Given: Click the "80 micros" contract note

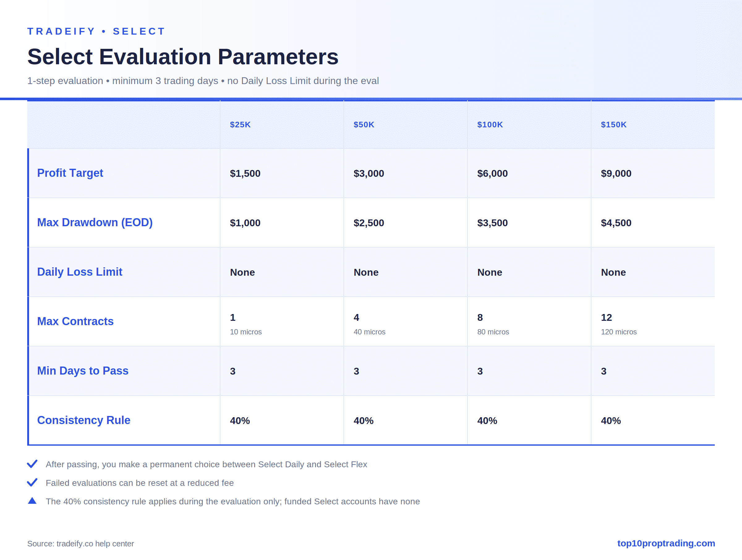Looking at the screenshot, I should [493, 332].
